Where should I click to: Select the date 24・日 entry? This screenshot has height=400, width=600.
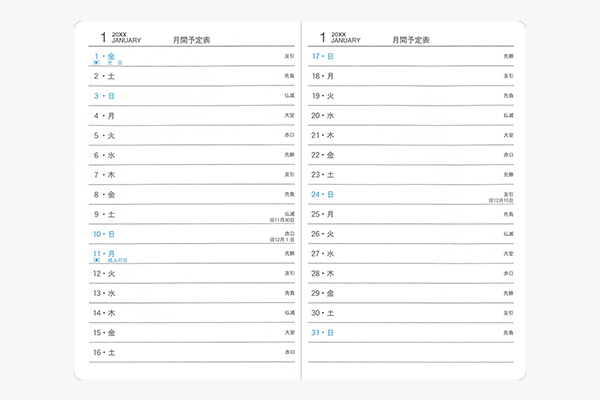tap(323, 194)
